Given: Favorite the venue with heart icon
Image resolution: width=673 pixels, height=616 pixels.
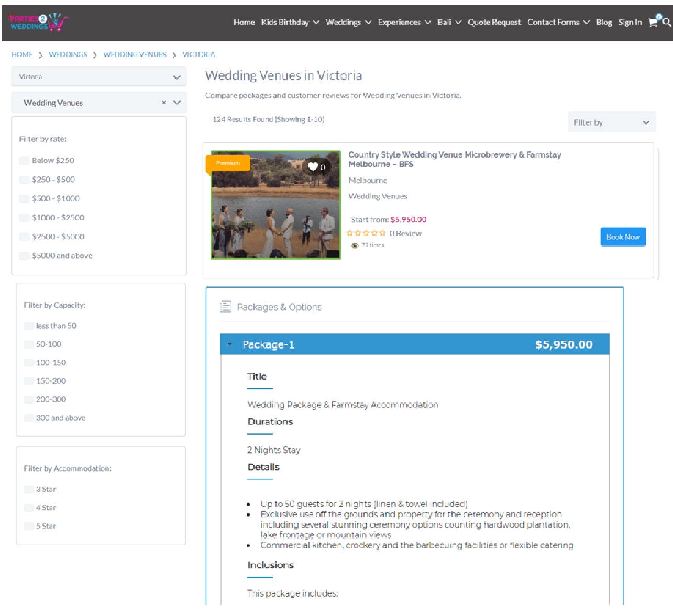Looking at the screenshot, I should tap(313, 166).
